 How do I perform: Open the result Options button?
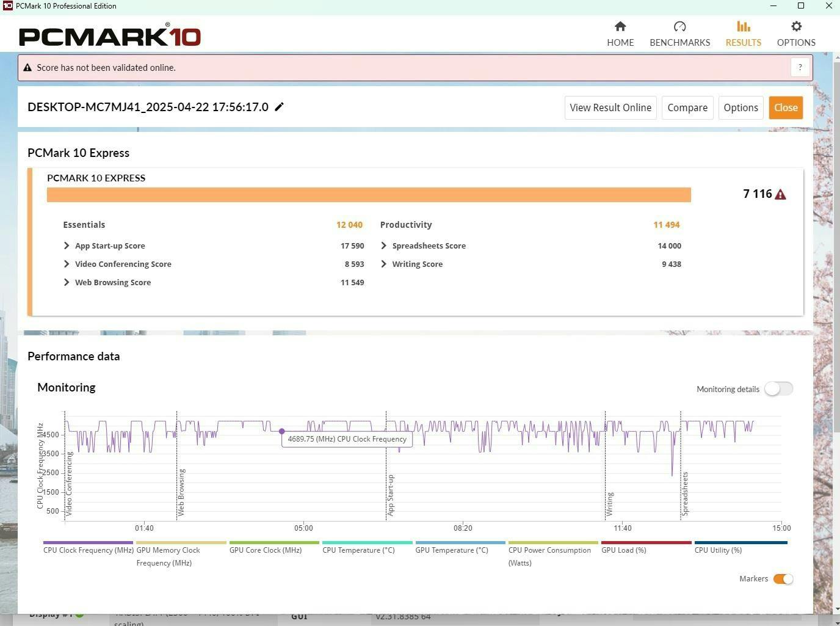click(740, 107)
